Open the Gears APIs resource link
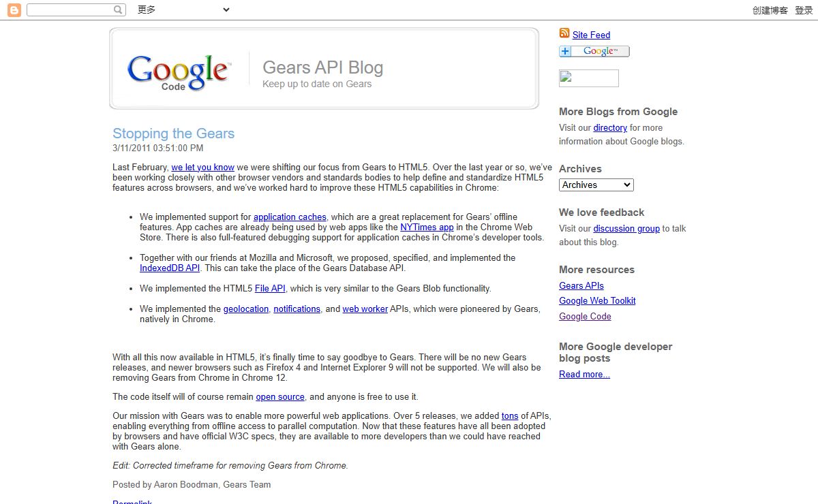The image size is (818, 504). point(581,285)
